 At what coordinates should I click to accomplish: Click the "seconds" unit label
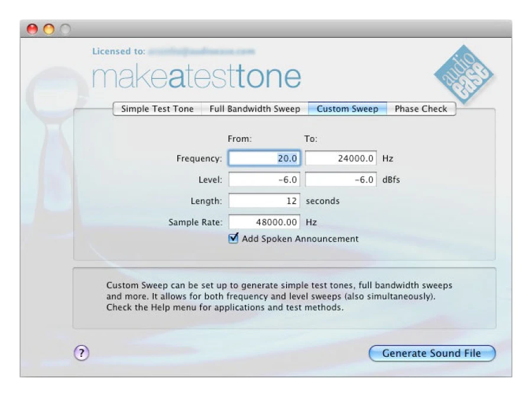click(x=323, y=201)
